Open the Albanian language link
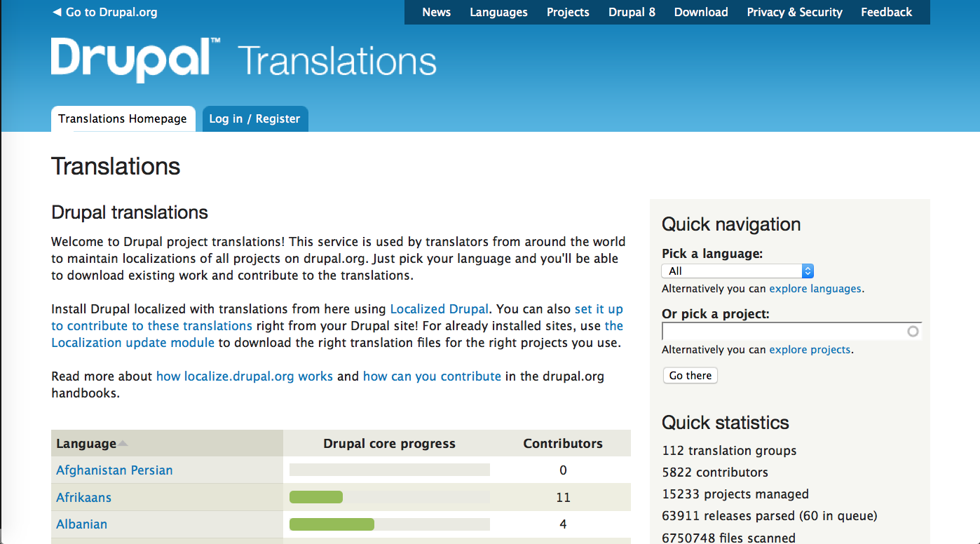 click(81, 524)
